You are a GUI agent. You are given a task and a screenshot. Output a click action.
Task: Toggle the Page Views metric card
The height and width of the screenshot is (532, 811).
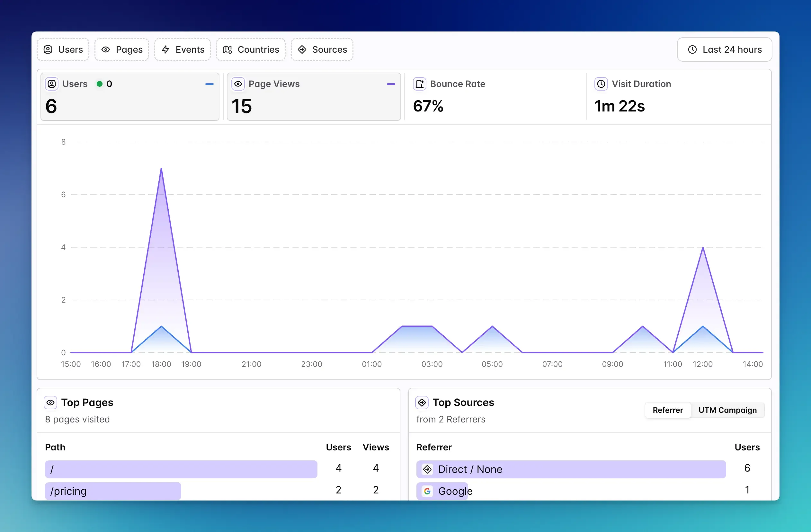coord(314,97)
